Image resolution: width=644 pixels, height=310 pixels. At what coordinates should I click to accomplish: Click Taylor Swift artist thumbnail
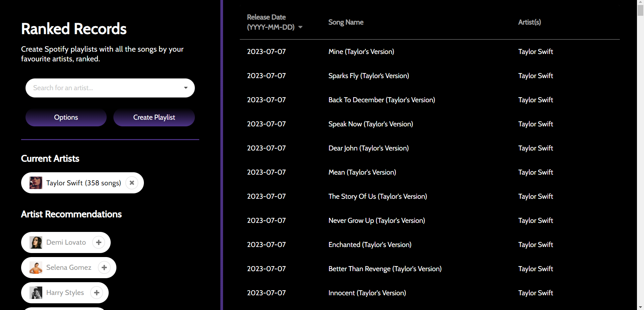[x=36, y=183]
